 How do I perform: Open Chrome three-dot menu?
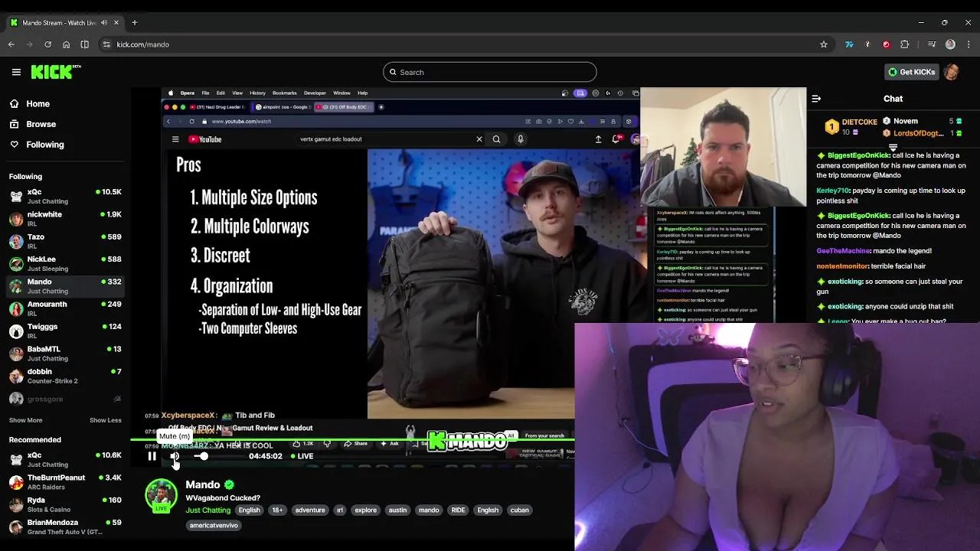coord(968,44)
